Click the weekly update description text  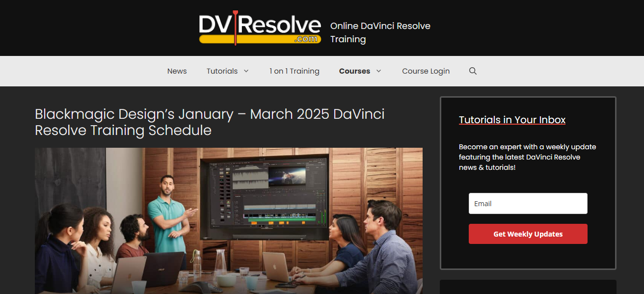tap(528, 157)
